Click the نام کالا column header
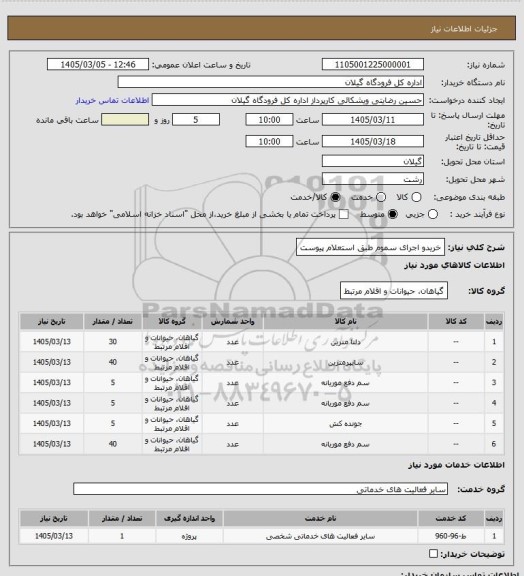 point(345,321)
